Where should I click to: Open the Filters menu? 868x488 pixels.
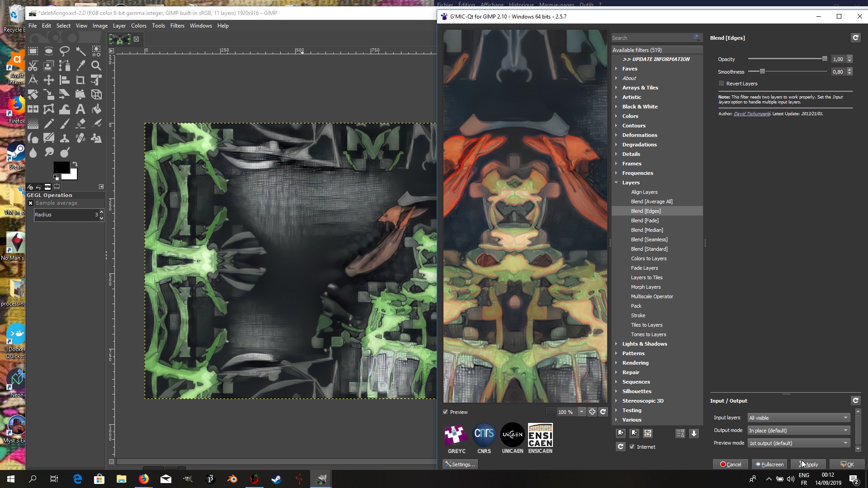click(x=177, y=26)
